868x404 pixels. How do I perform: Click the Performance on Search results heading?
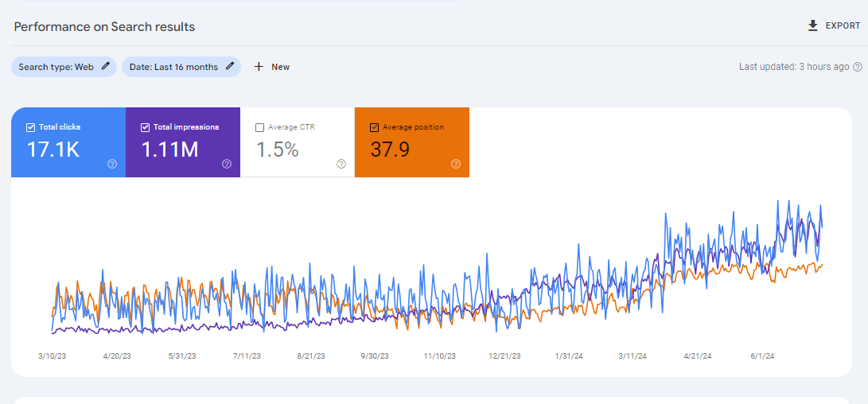click(x=105, y=26)
